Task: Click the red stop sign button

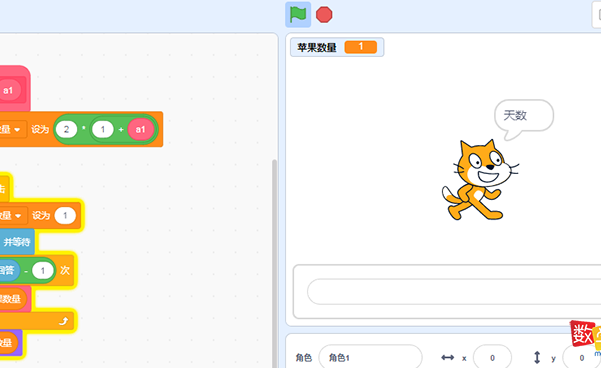Action: (324, 15)
